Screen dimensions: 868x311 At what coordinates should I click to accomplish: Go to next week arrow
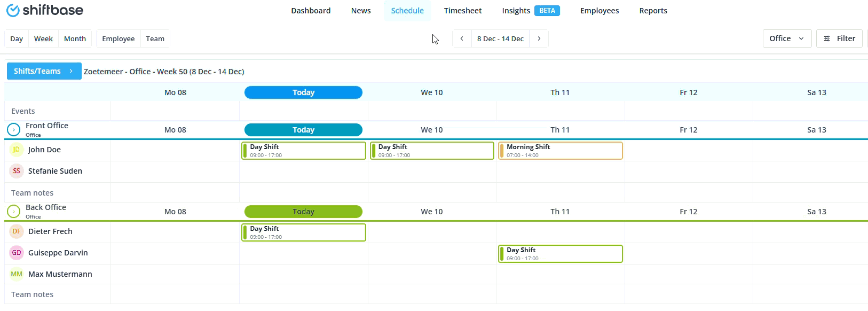[539, 38]
